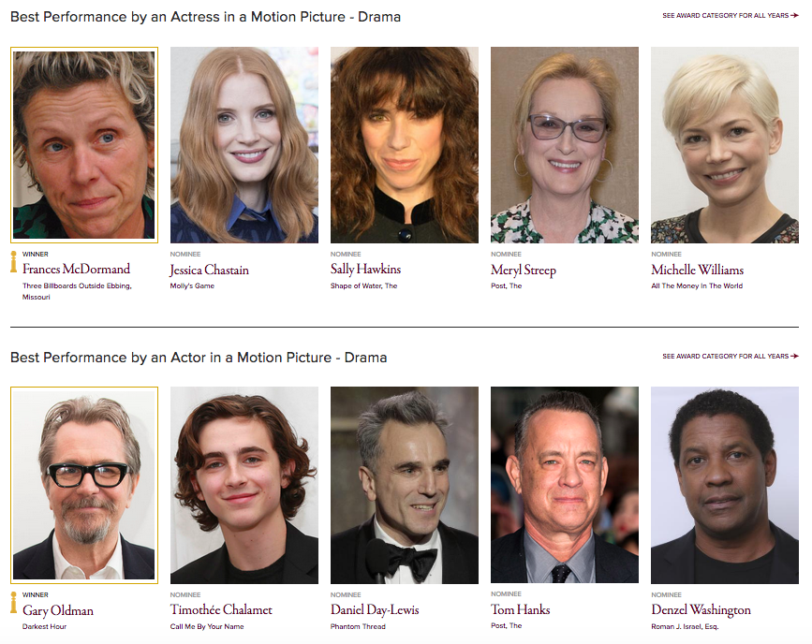Click the Michelle Williams name link
812x644 pixels.
point(697,270)
